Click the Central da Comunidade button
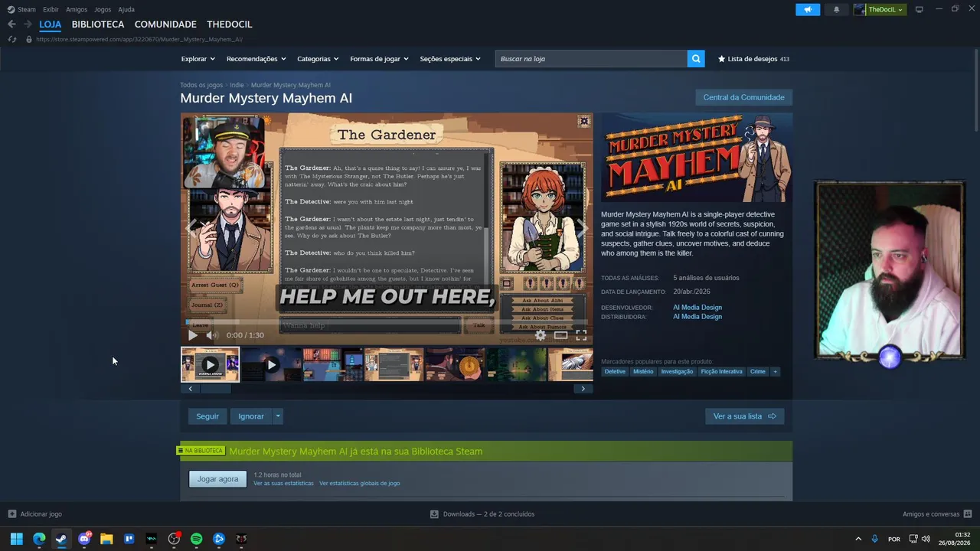This screenshot has width=980, height=551. 743,97
